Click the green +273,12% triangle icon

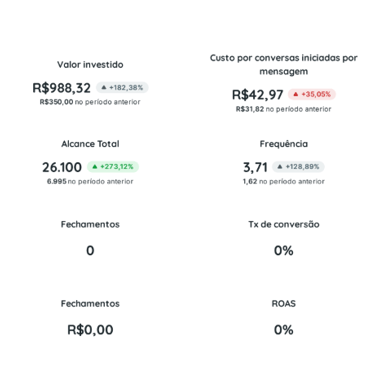coord(95,166)
